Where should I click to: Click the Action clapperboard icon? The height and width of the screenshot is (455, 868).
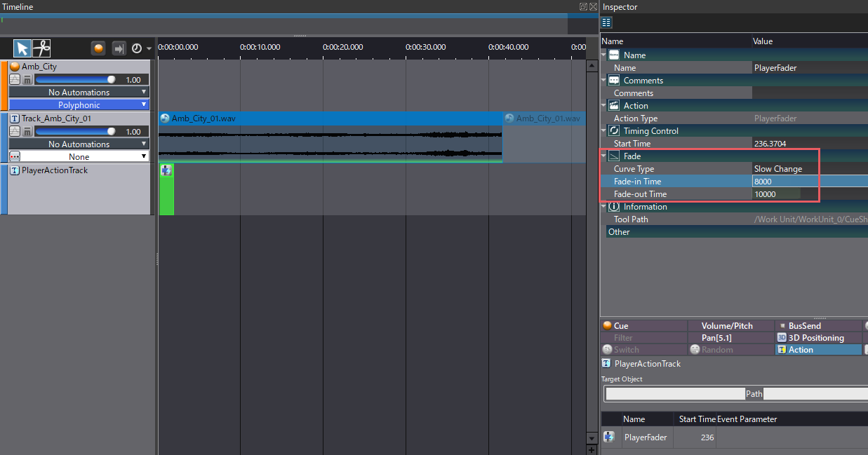pos(614,105)
